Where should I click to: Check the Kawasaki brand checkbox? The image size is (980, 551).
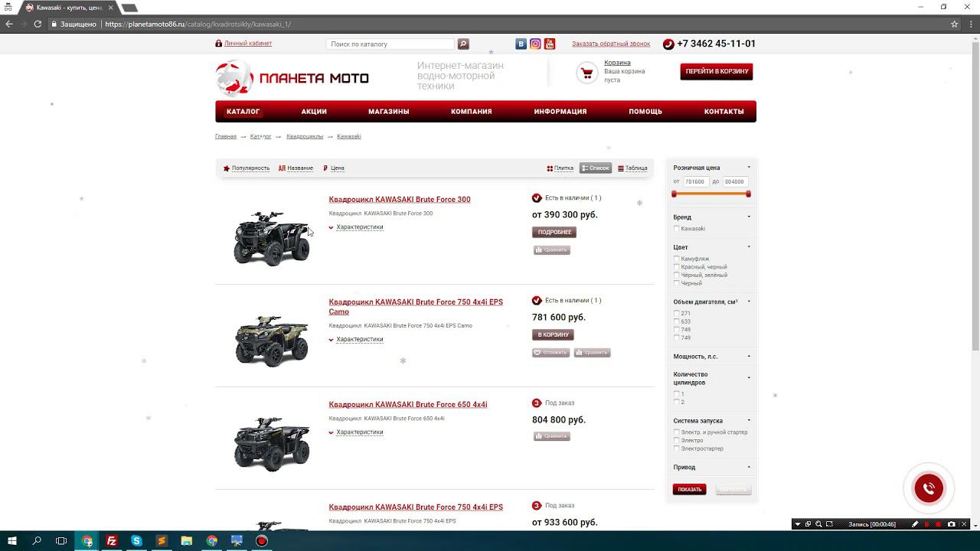[x=677, y=229]
